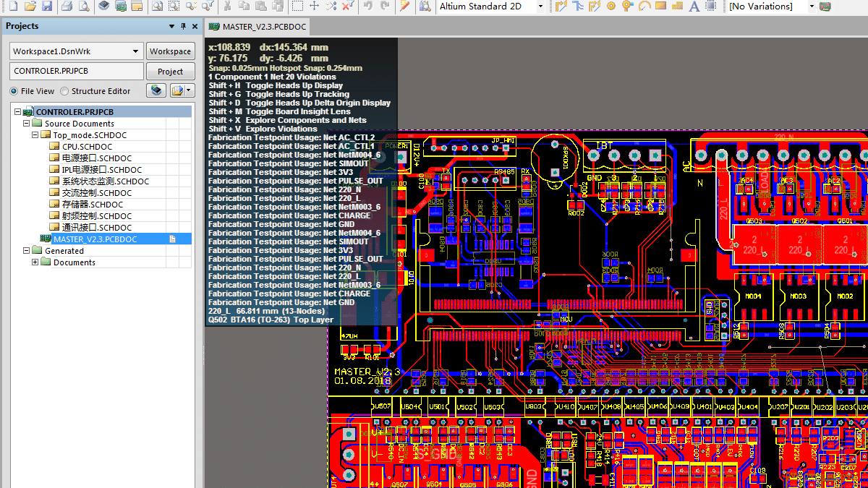Expand the Documents folder under Generated
Viewport: 868px width, 488px height.
pyautogui.click(x=35, y=262)
